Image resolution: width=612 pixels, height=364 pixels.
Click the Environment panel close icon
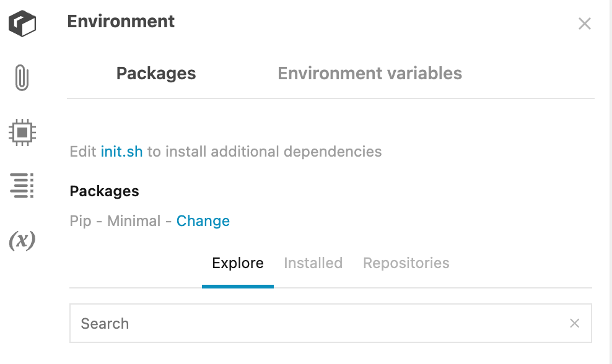584,24
